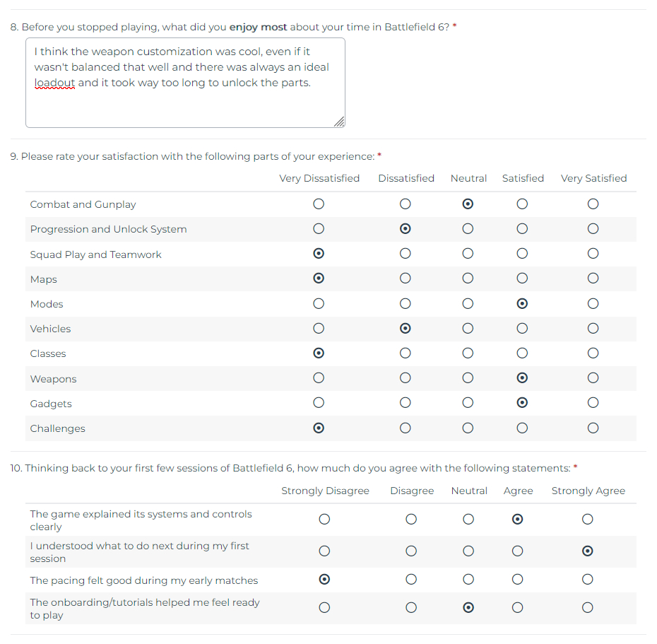
Task: Choose Disagree for understood what to do next
Action: (x=411, y=551)
